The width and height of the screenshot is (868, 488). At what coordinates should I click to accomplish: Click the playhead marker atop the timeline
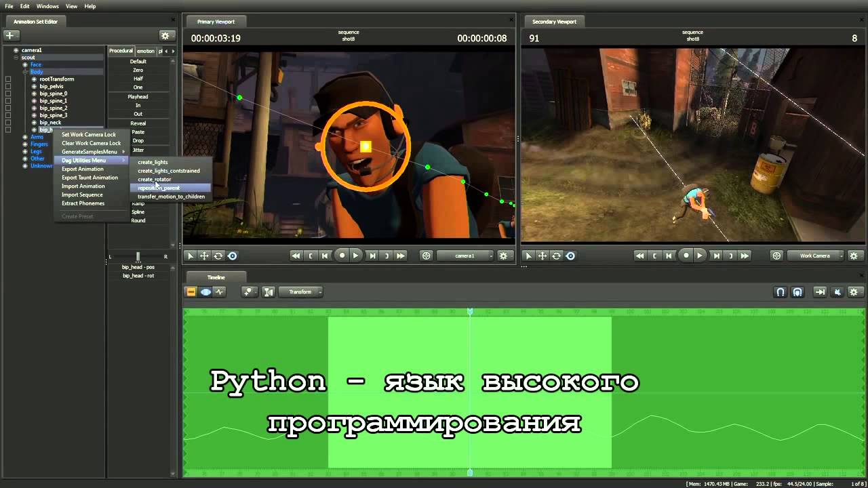(x=470, y=312)
